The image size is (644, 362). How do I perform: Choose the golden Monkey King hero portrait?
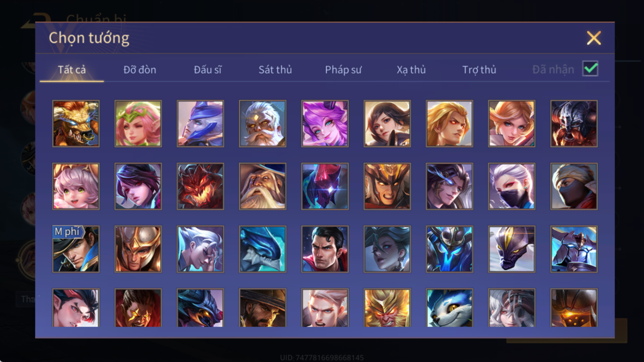tap(387, 308)
